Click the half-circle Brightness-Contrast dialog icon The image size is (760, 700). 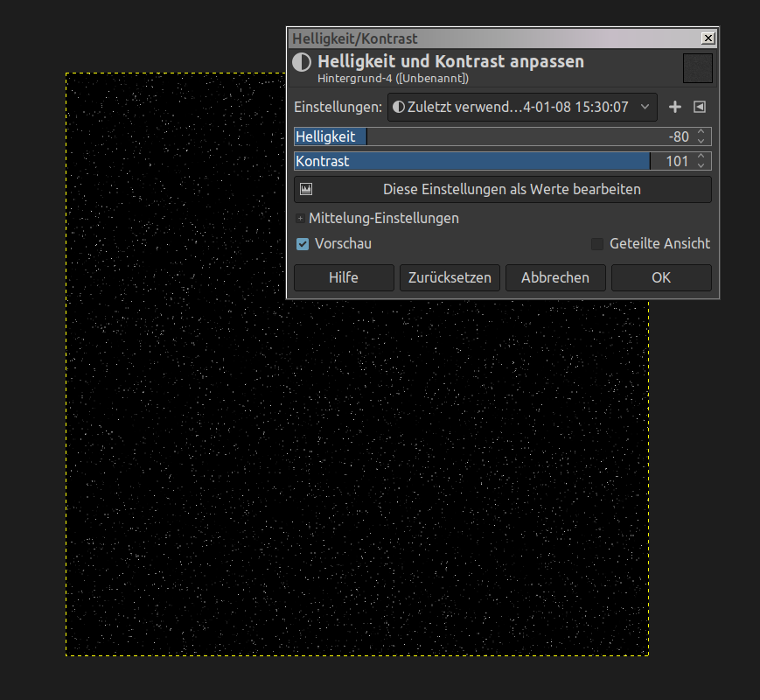[x=302, y=62]
